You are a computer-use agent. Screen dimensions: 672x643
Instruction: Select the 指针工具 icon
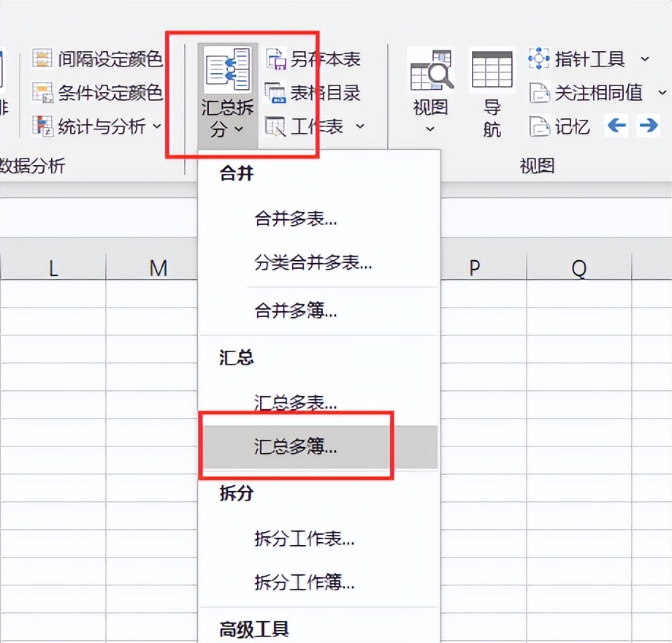point(539,58)
